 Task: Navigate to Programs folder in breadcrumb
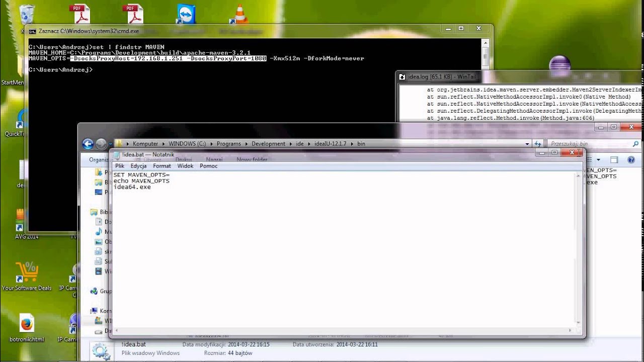(x=229, y=144)
